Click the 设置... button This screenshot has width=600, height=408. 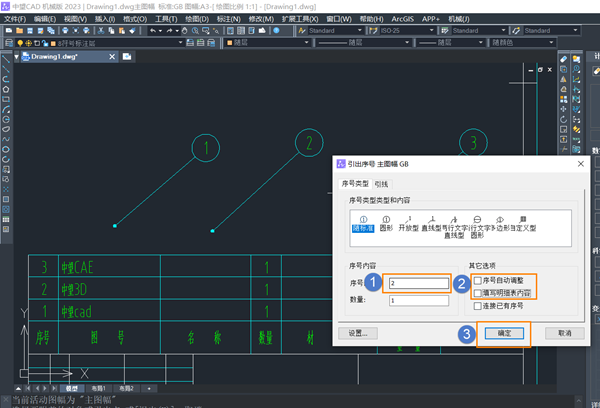tap(358, 333)
